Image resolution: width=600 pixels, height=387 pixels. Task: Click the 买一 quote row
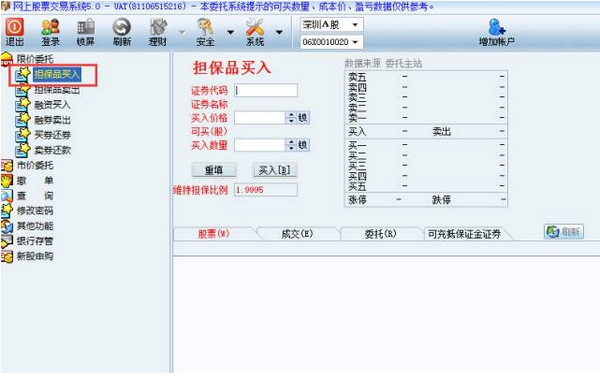426,145
